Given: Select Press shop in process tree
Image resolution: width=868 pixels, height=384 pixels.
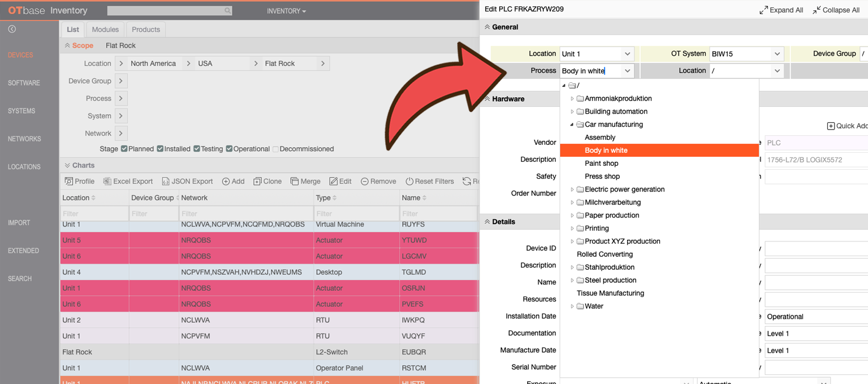Looking at the screenshot, I should click(x=602, y=176).
